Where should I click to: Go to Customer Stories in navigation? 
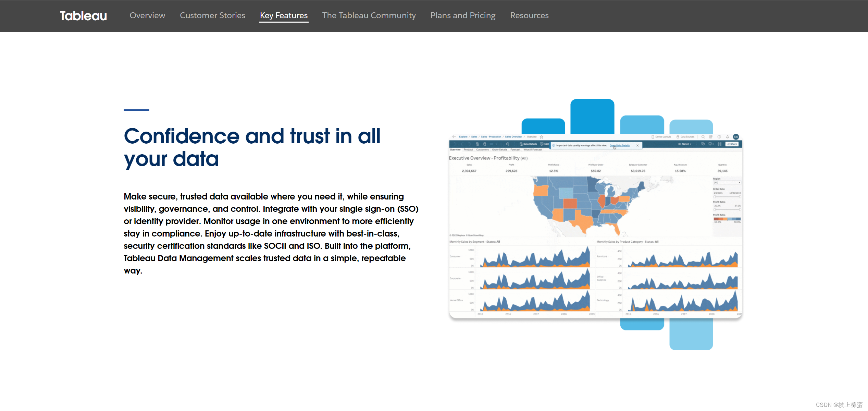(212, 15)
